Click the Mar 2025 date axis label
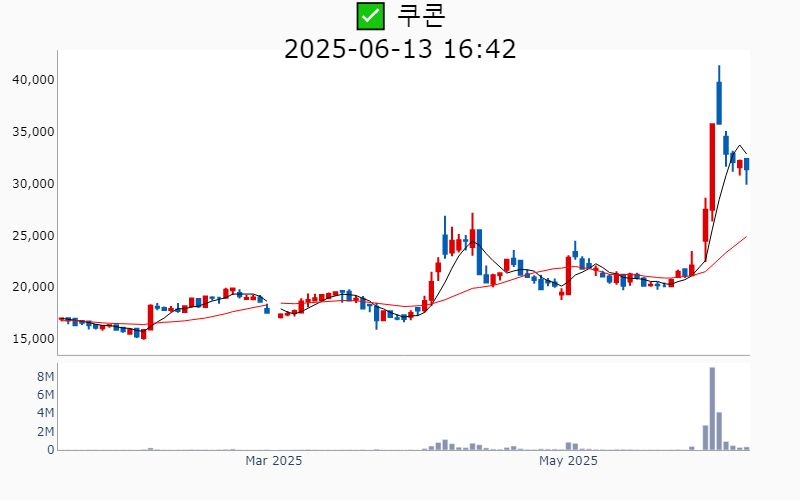 [273, 461]
